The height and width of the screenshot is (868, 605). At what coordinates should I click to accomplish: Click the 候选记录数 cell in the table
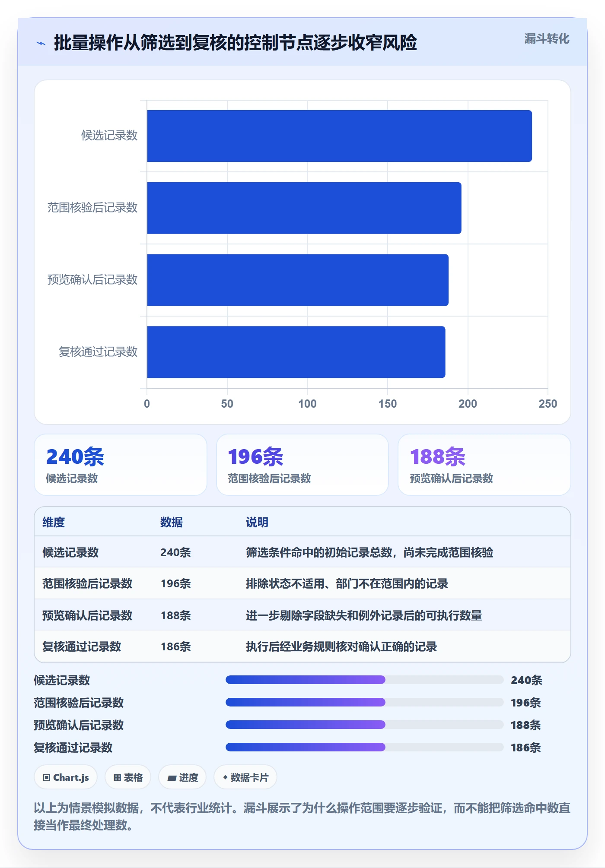pos(70,552)
